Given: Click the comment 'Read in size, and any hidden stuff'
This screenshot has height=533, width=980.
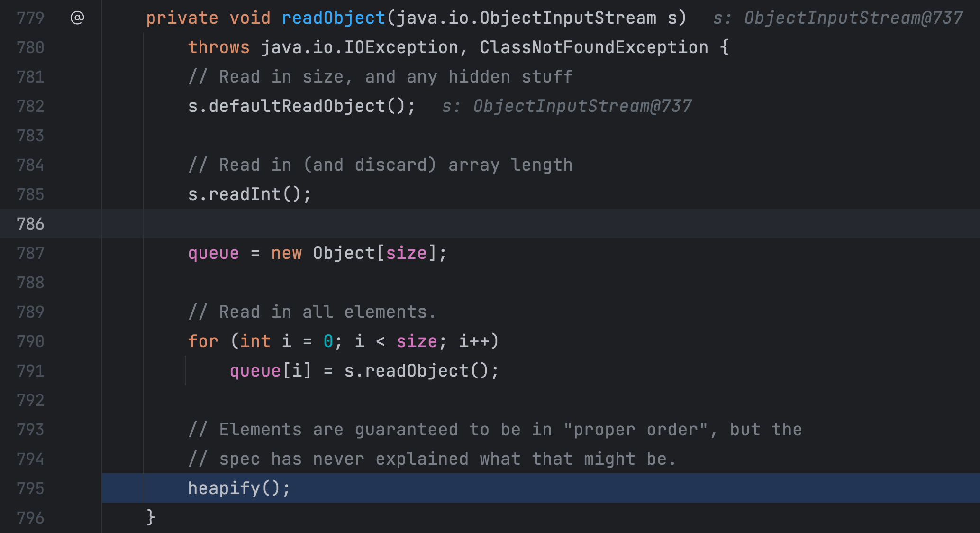Looking at the screenshot, I should click(x=381, y=77).
